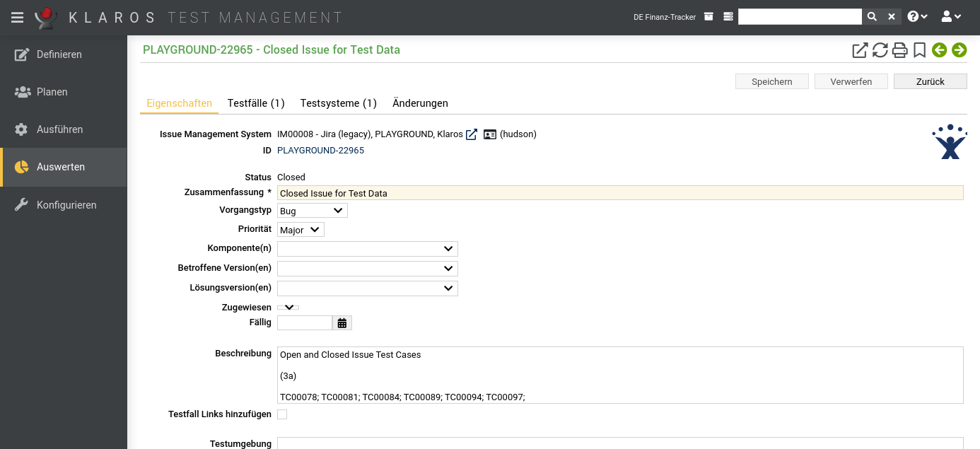Open the hamburger main menu
Screen dimensions: 980x449
18,17
